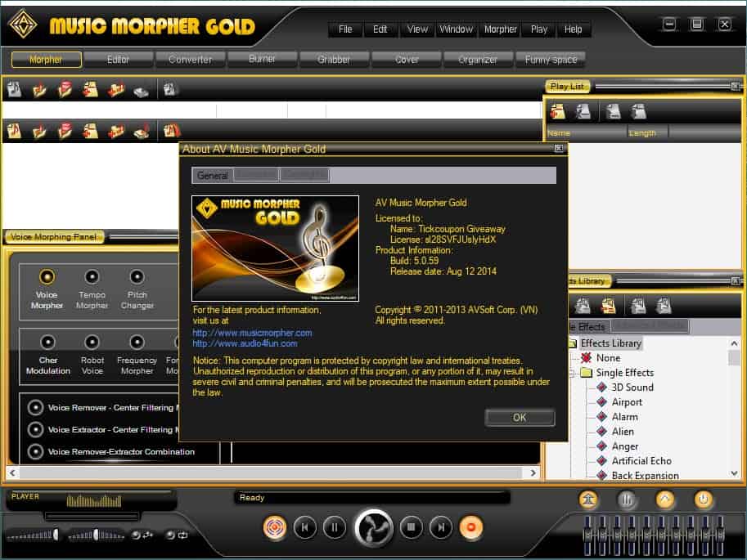The height and width of the screenshot is (560, 747).
Task: Select Voice Extractor - Center Filtering option
Action: pos(35,429)
